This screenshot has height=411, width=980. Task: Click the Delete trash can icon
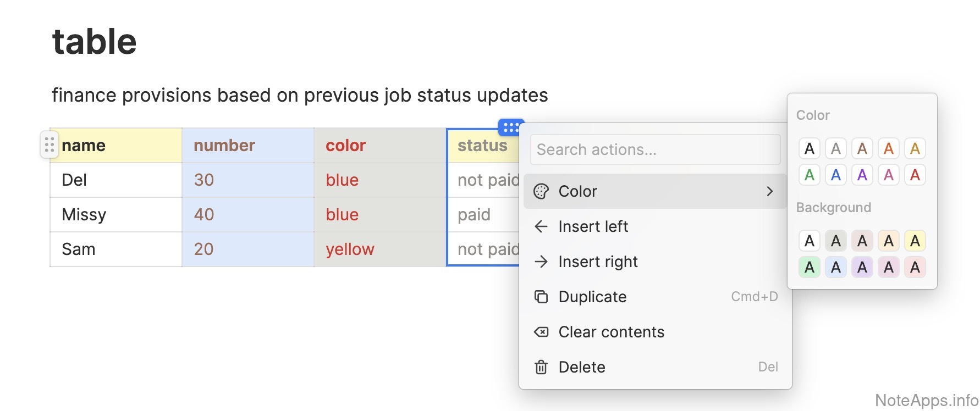click(541, 367)
